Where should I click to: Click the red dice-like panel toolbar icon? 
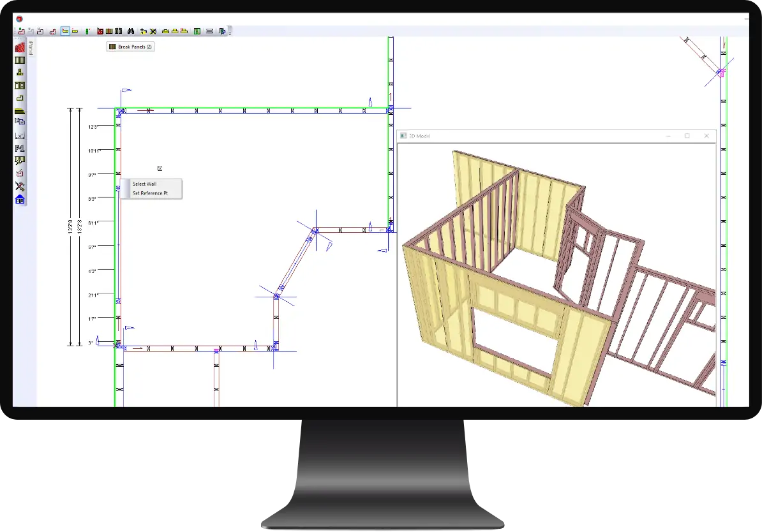pyautogui.click(x=100, y=31)
